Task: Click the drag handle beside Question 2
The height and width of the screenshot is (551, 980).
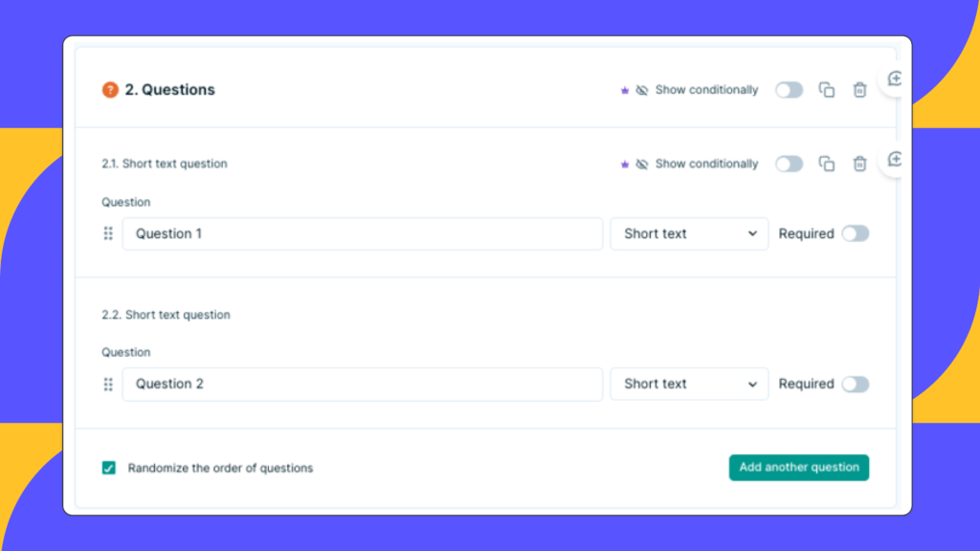Action: [x=108, y=384]
